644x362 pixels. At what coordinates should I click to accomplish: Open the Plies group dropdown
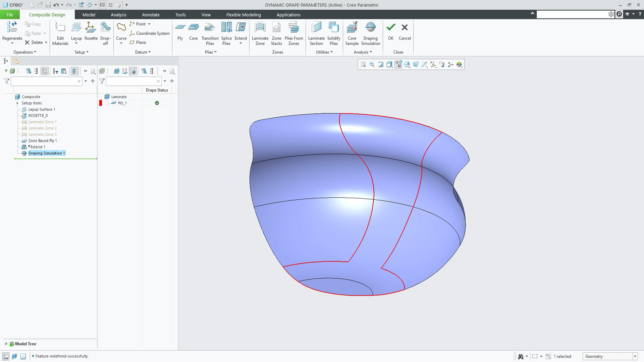tap(211, 52)
